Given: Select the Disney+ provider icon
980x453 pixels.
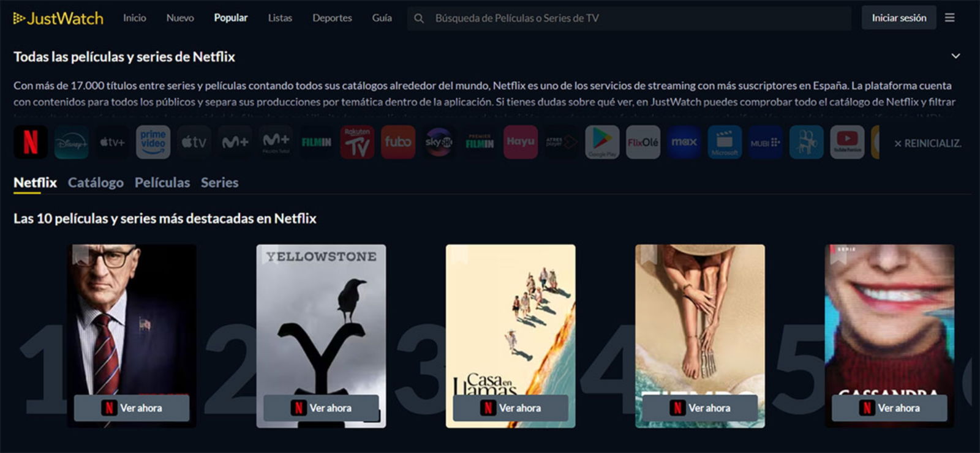Looking at the screenshot, I should pyautogui.click(x=71, y=142).
